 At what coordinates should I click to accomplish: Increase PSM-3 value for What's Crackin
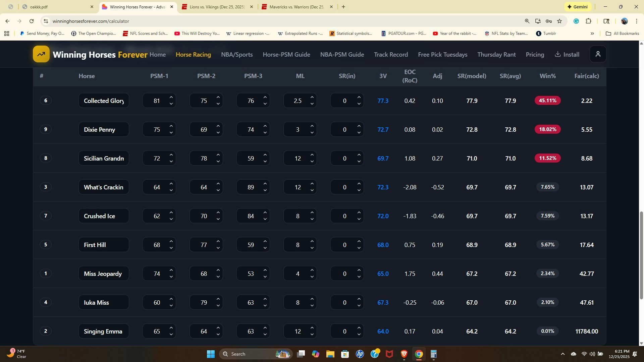tap(265, 184)
